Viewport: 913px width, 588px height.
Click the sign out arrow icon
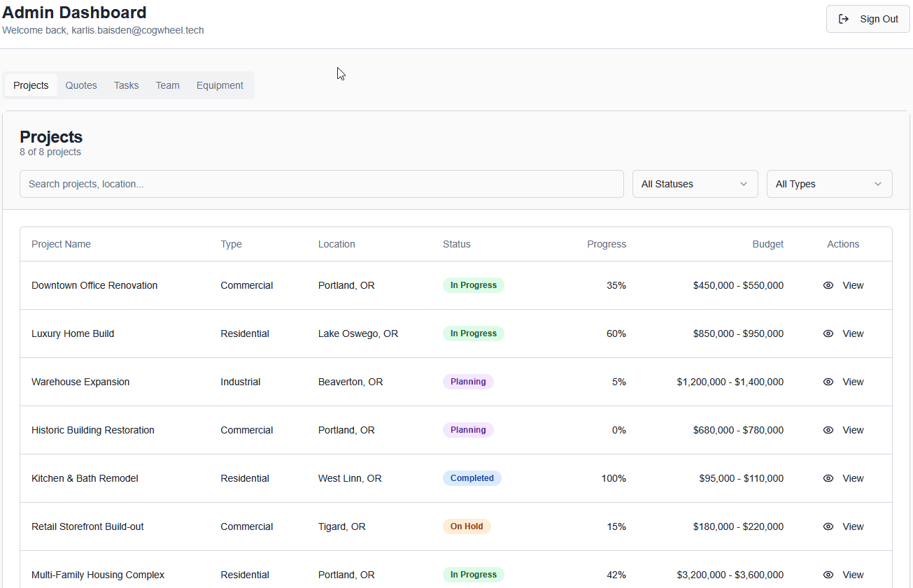[844, 19]
